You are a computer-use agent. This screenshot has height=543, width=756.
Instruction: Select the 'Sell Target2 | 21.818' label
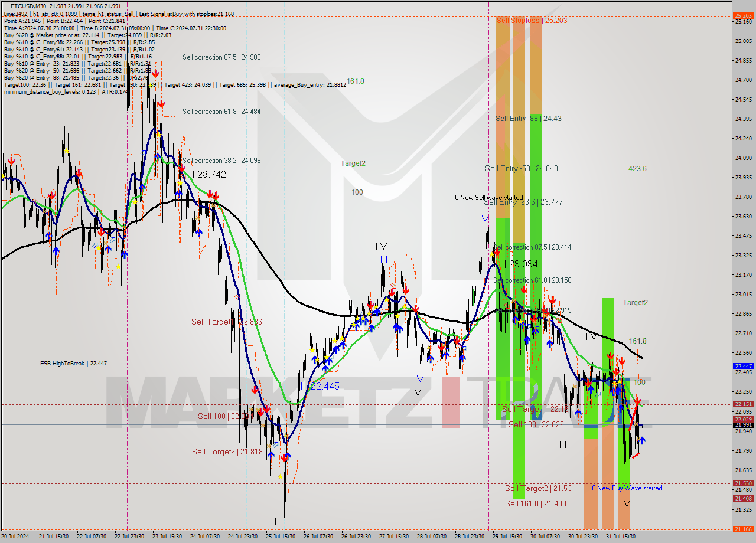(227, 452)
